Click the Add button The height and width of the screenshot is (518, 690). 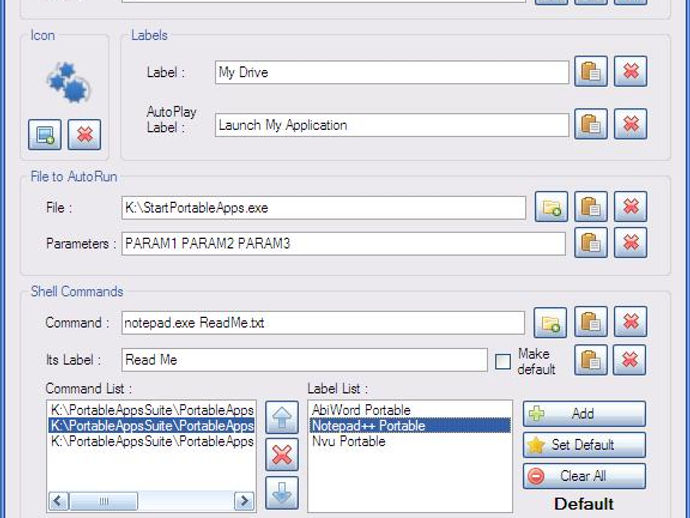click(584, 414)
